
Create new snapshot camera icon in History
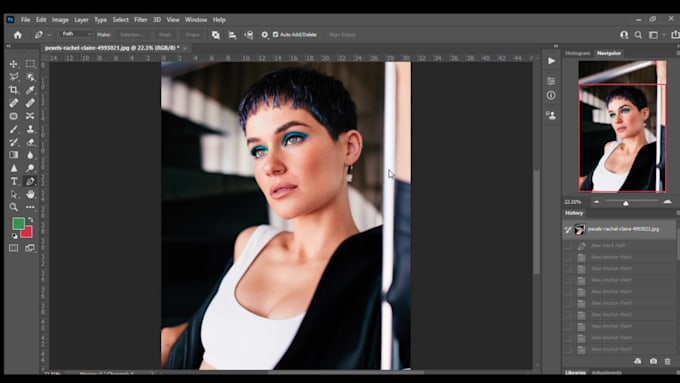[x=653, y=361]
